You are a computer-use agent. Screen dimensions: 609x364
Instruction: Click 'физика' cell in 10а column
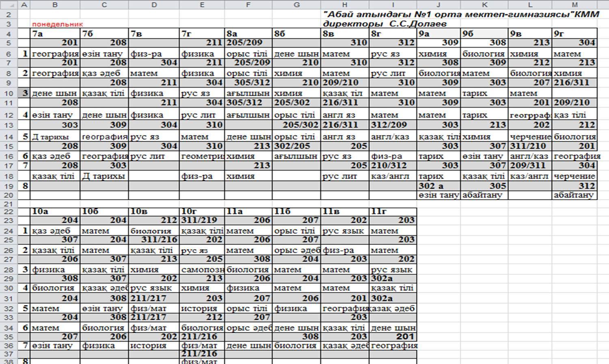tap(55, 269)
